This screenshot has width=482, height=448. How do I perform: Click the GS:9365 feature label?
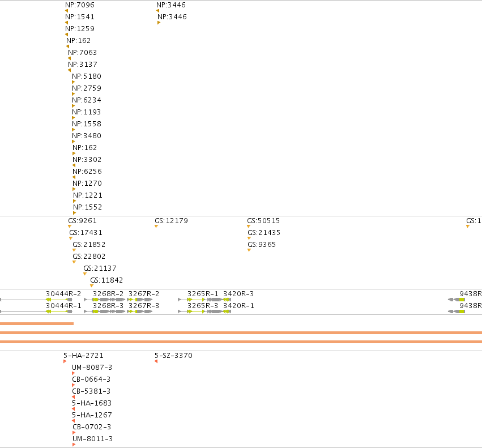coord(262,245)
